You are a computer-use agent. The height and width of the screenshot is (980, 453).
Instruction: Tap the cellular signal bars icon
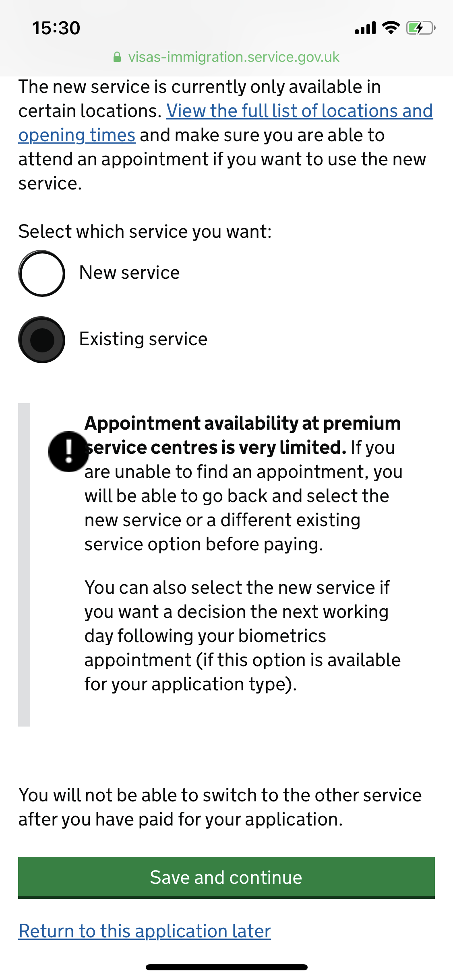pos(365,28)
